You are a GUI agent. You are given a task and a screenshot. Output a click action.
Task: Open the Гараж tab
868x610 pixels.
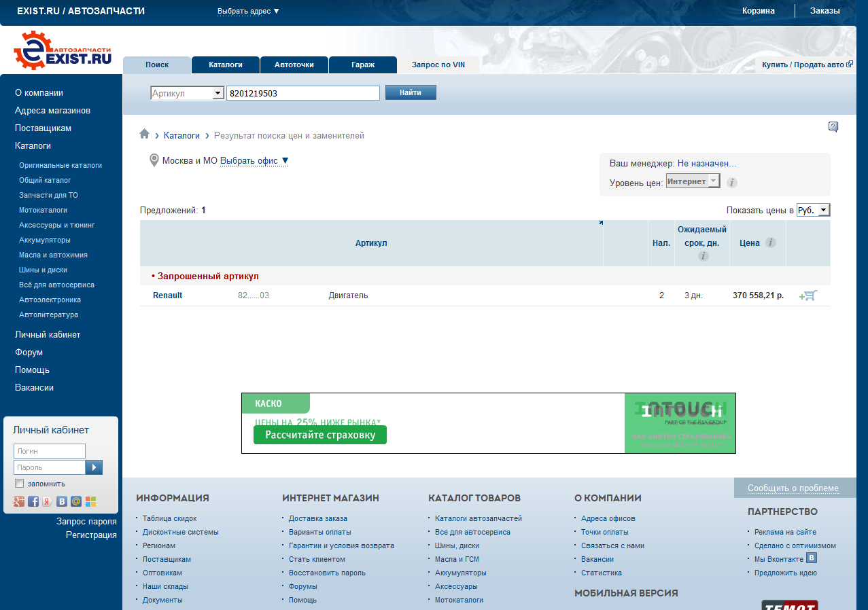click(x=363, y=65)
